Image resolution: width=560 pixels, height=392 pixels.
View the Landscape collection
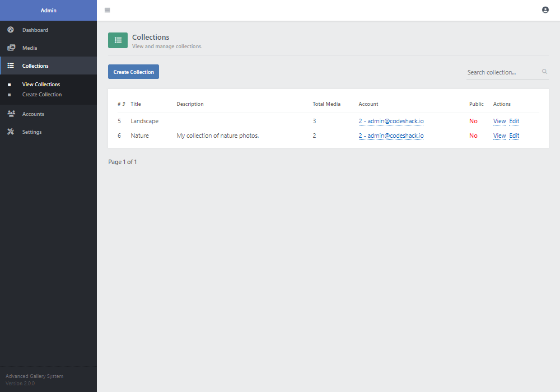pyautogui.click(x=500, y=121)
